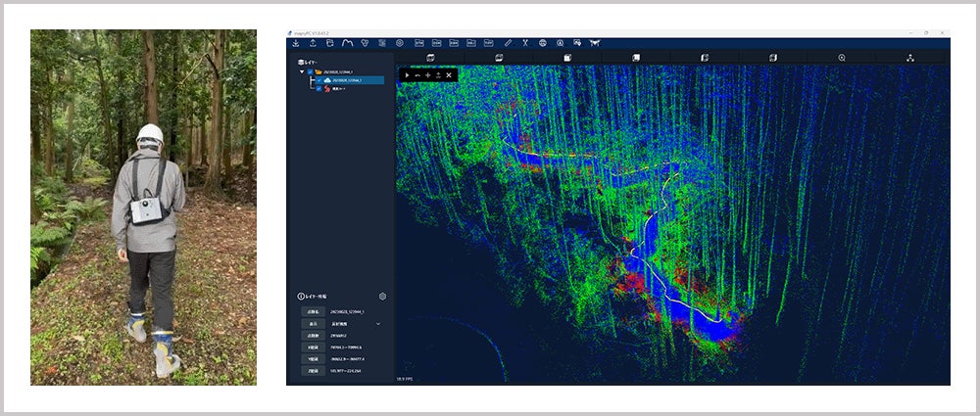Toggle the checkbox of the top folder layer
Screen dimensions: 980x416
click(311, 71)
